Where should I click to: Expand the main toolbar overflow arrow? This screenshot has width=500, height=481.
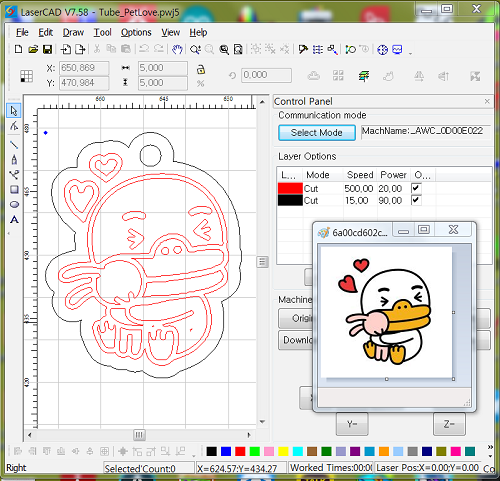[410, 53]
